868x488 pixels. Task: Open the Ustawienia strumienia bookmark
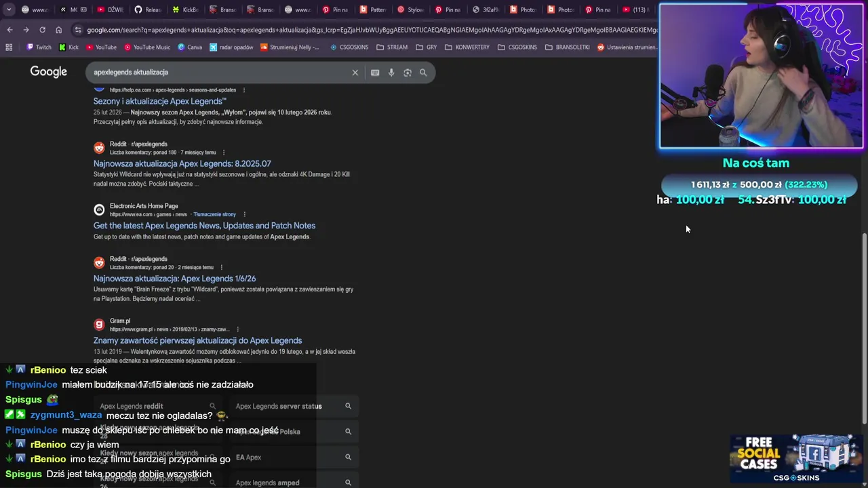click(627, 47)
